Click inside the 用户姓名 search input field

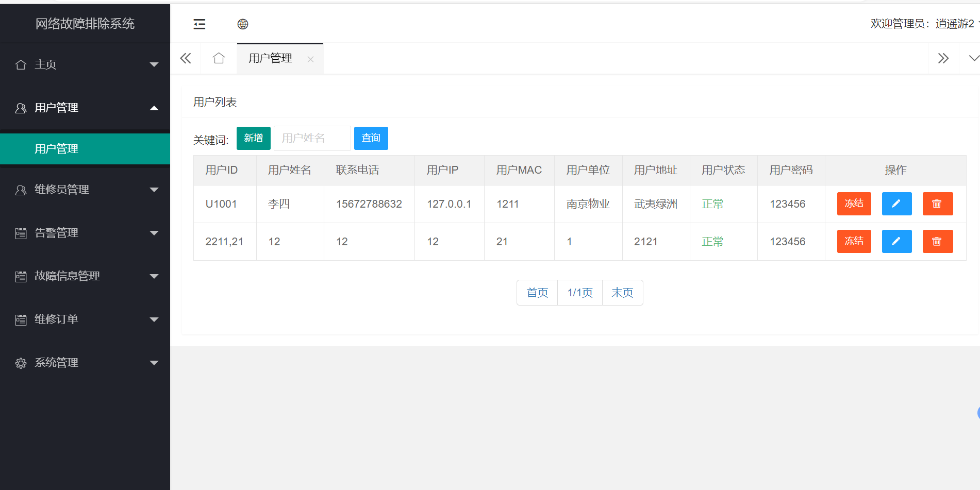[x=311, y=138]
